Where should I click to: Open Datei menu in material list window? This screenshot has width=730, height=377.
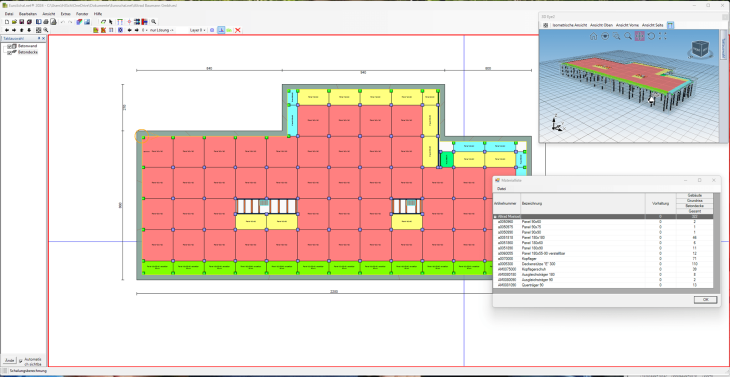pyautogui.click(x=502, y=189)
